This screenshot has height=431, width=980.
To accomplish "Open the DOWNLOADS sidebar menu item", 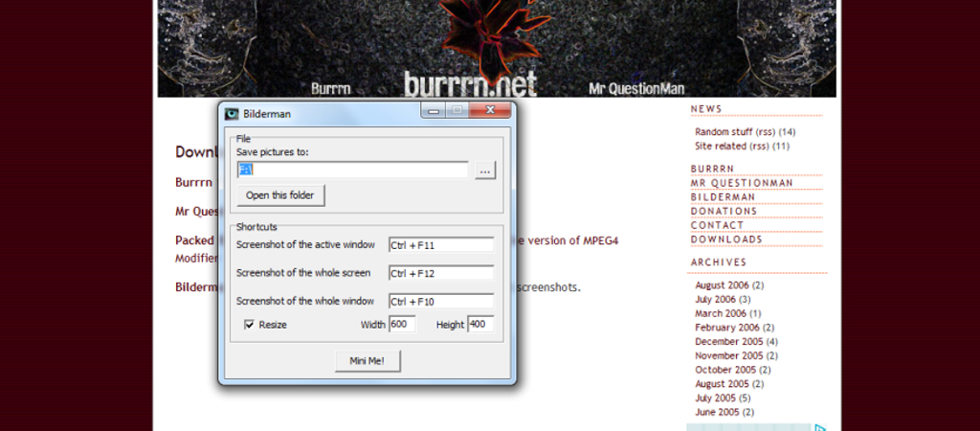I will point(727,239).
